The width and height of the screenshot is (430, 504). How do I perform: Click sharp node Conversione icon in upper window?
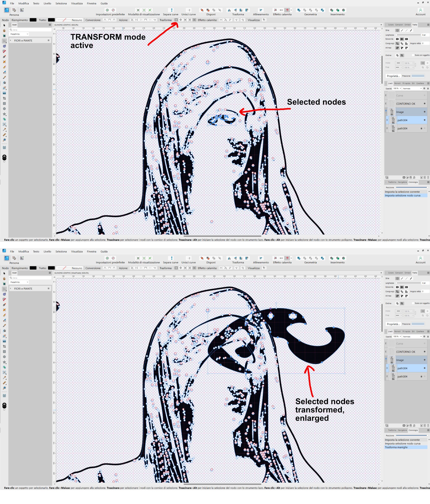pyautogui.click(x=105, y=20)
